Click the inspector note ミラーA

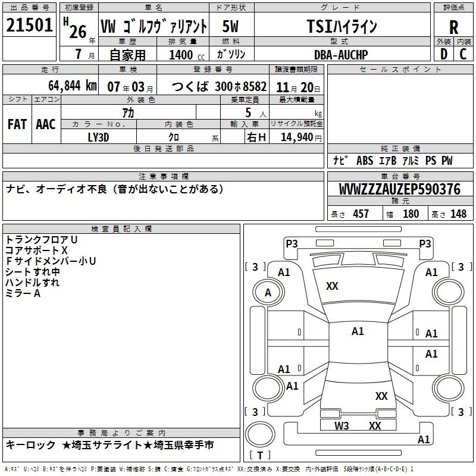pos(23,294)
